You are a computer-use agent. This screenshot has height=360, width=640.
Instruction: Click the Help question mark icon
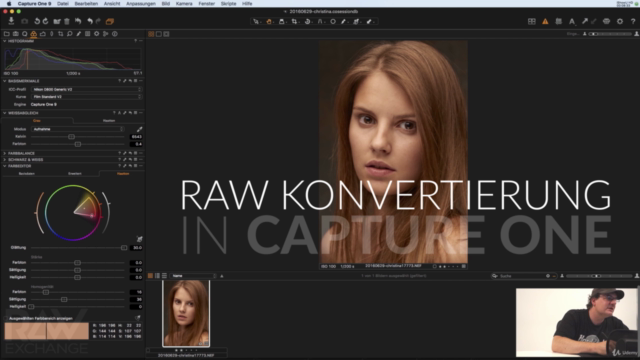pos(633,21)
